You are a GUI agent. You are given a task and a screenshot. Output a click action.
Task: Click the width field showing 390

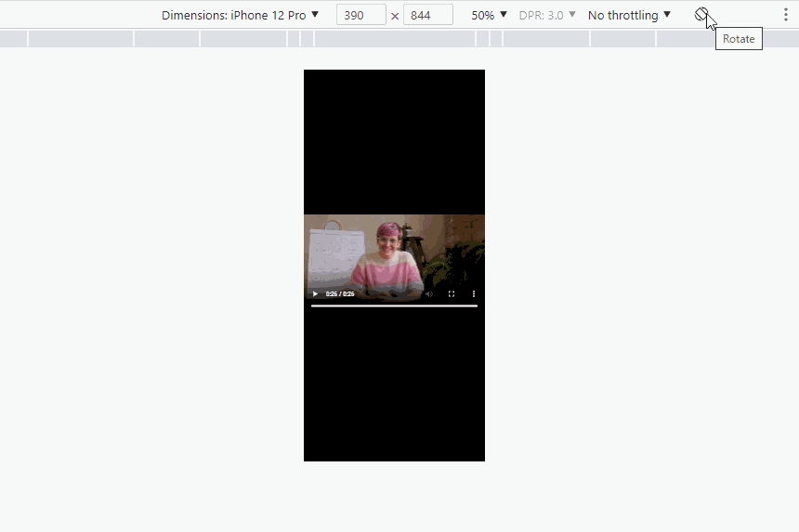[x=360, y=15]
